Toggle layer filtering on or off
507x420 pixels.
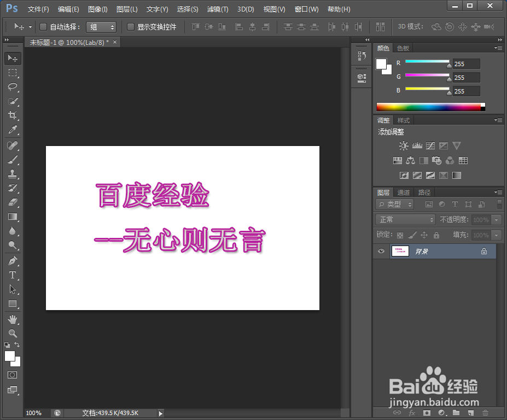[499, 204]
